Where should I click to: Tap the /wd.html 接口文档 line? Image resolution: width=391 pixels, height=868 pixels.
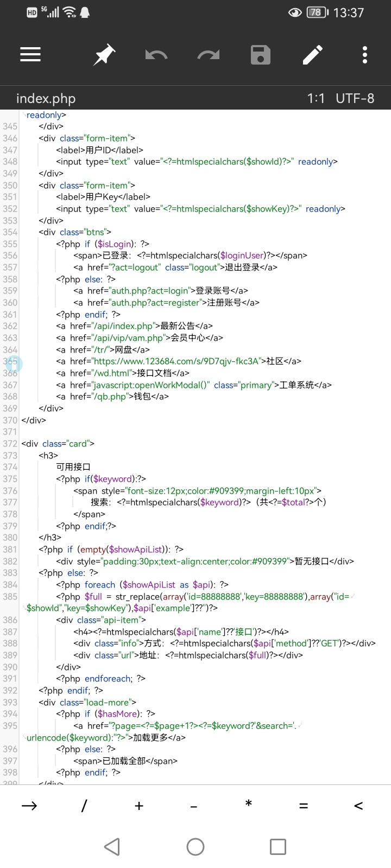click(123, 373)
